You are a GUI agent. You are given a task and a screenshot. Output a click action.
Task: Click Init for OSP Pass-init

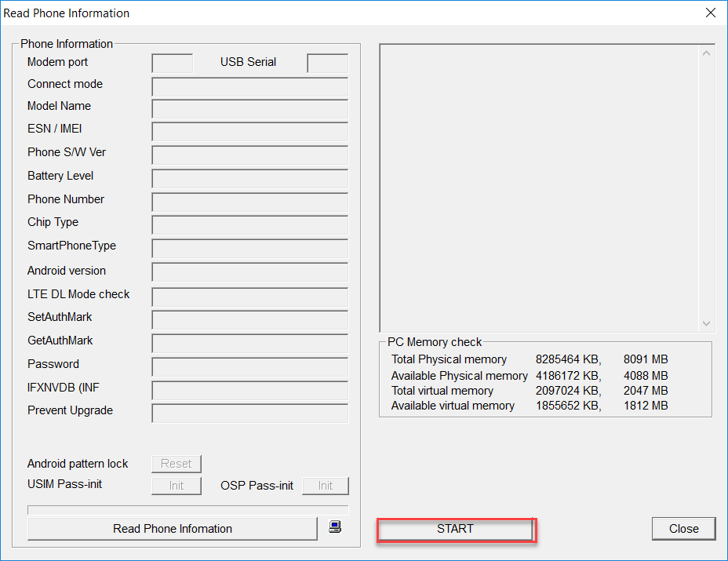tap(325, 486)
